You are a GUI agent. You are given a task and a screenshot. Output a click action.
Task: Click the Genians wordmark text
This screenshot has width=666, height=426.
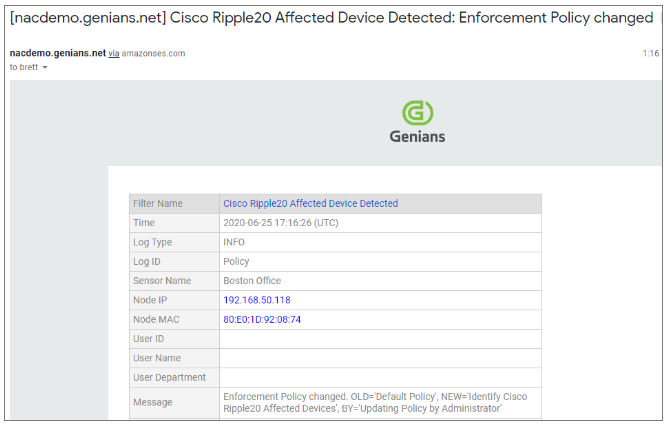[418, 137]
